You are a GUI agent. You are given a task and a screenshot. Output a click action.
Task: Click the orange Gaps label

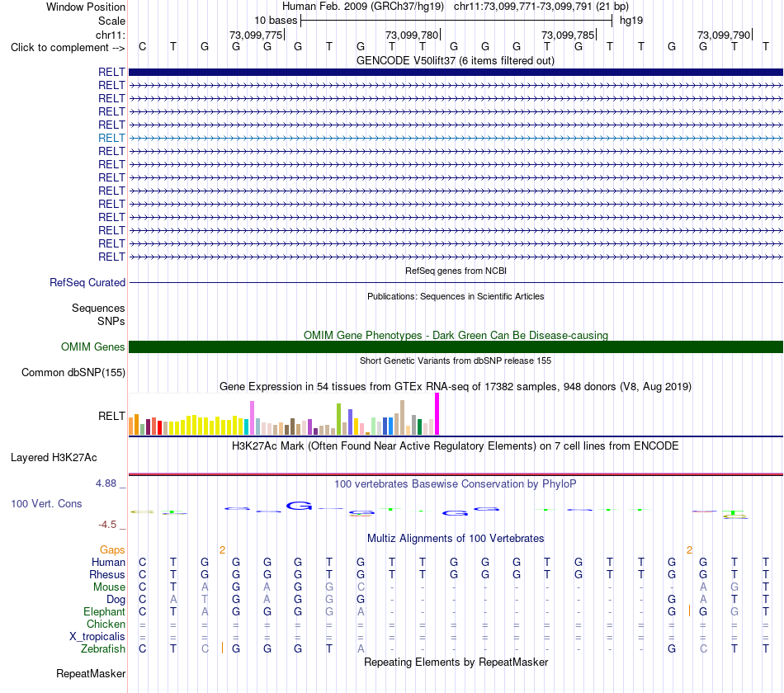point(112,550)
